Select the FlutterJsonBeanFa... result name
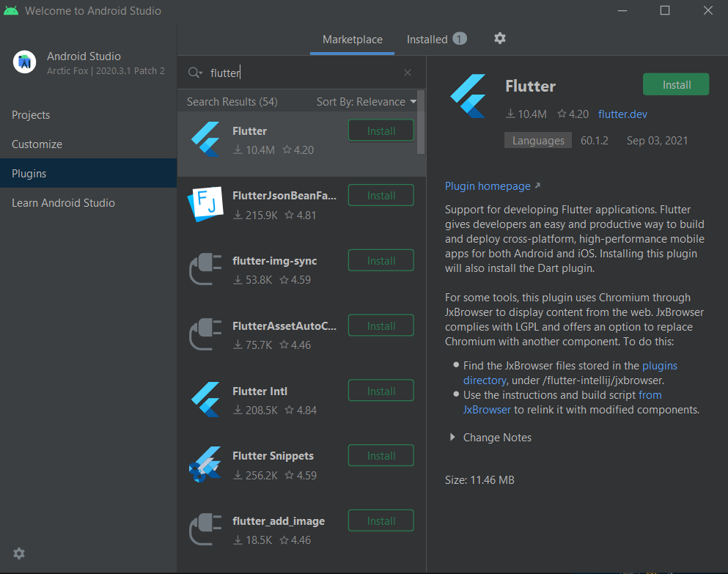The width and height of the screenshot is (728, 574). (284, 196)
